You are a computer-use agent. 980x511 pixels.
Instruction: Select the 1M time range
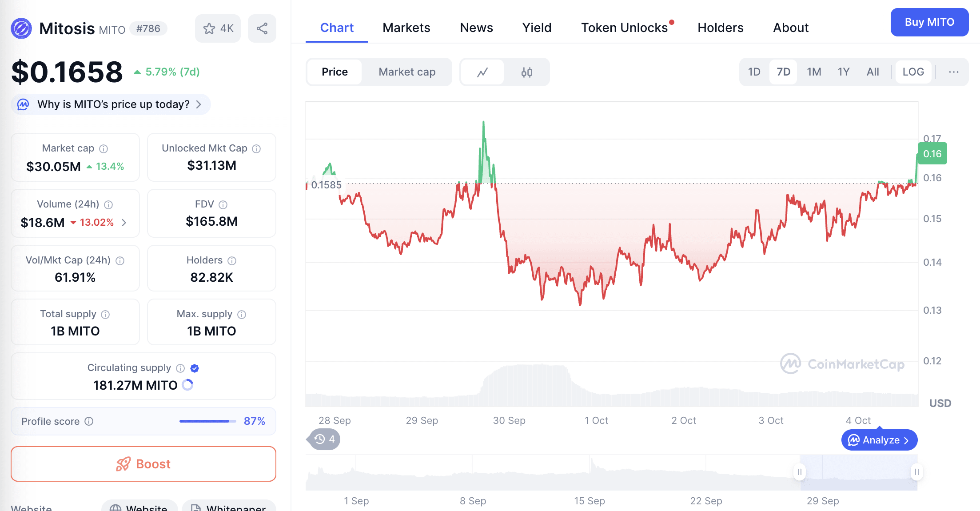[x=814, y=72]
